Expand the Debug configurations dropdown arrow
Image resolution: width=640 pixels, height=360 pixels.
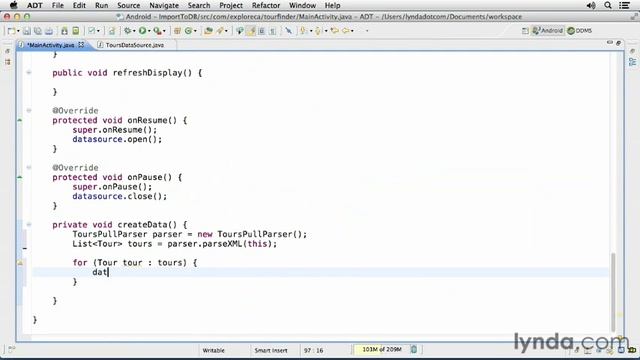134,31
